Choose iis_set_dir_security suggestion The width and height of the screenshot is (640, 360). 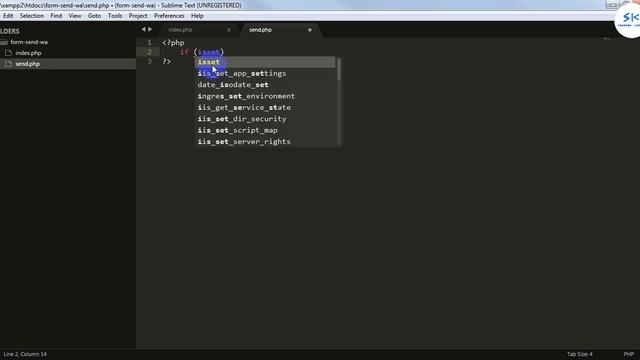[x=265, y=119]
